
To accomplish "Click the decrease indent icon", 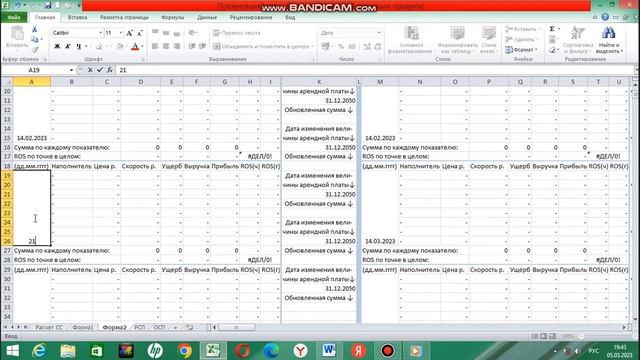I will pos(192,47).
